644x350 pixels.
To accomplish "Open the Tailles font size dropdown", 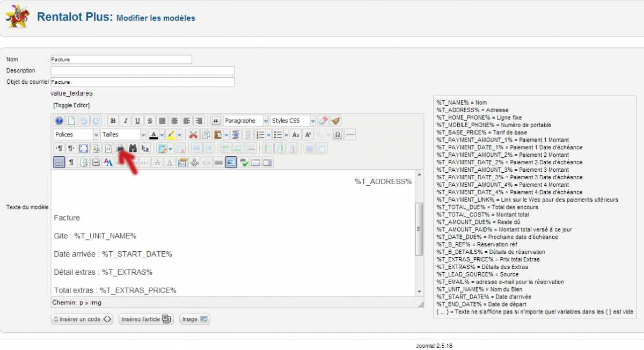I will [x=123, y=135].
